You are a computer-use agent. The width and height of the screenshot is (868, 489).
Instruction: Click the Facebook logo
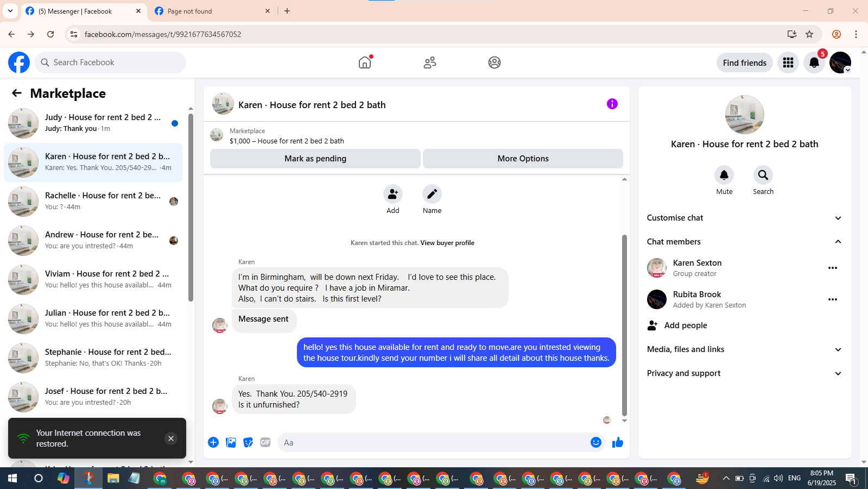point(19,62)
